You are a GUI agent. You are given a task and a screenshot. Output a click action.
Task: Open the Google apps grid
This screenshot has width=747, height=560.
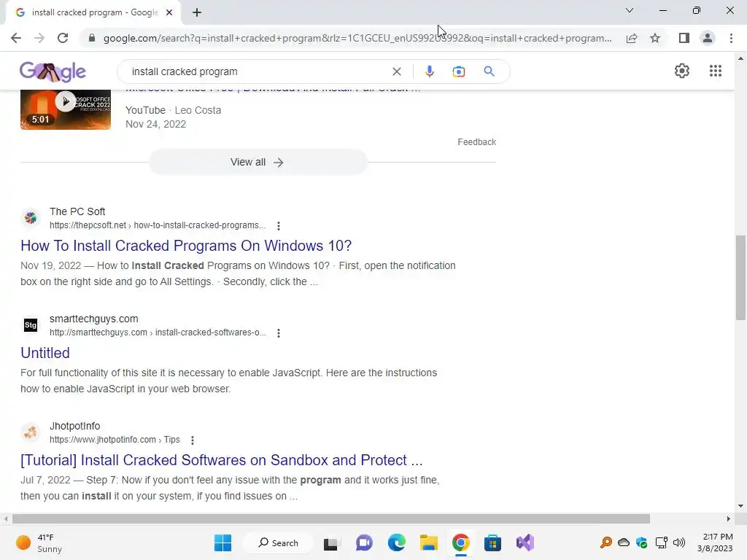[x=716, y=71]
